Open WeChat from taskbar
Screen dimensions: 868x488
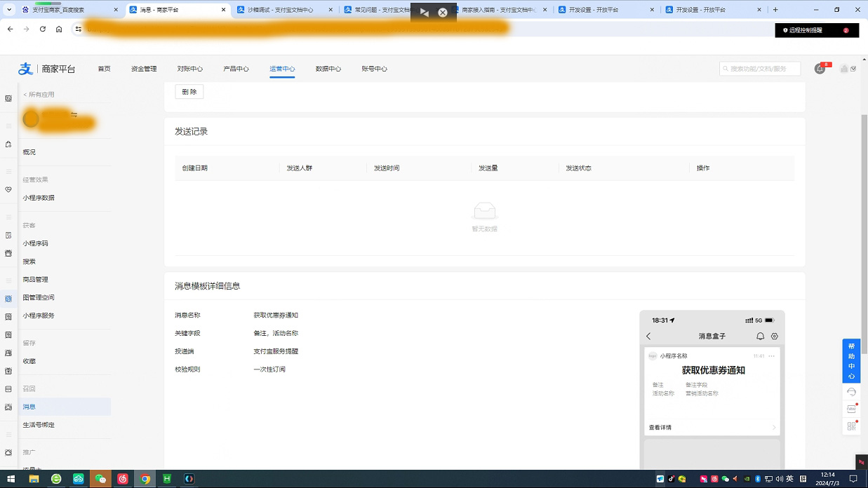point(100,479)
